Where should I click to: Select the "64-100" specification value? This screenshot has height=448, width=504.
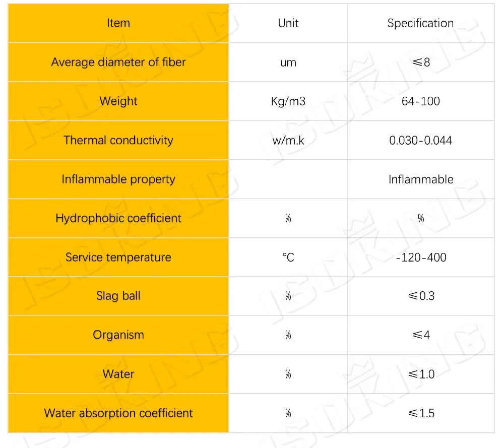click(420, 101)
